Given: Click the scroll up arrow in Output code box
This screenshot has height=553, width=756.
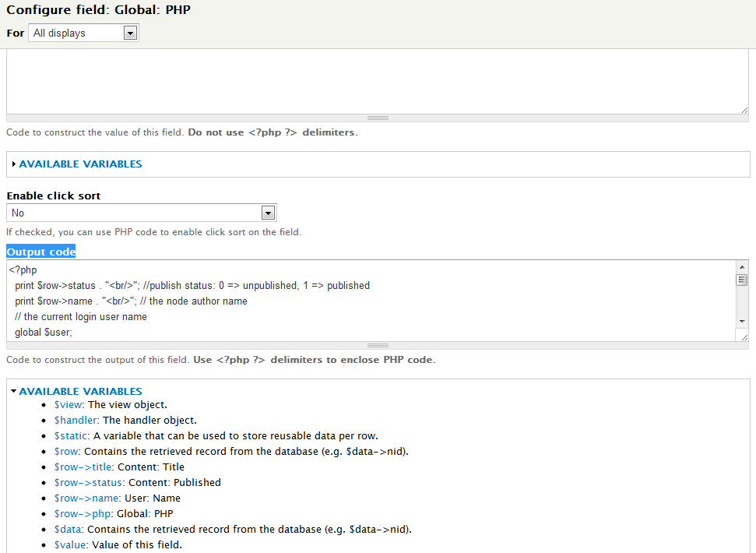Looking at the screenshot, I should tap(742, 267).
